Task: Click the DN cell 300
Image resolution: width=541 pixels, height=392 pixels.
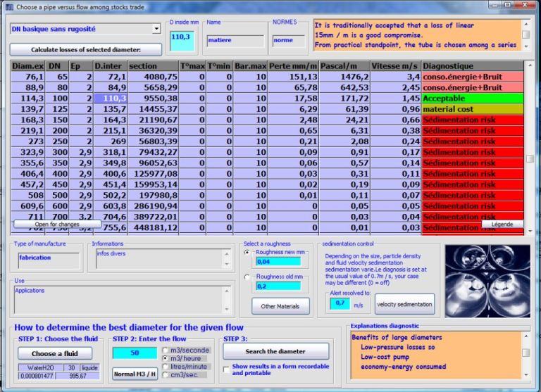Action: coord(57,152)
